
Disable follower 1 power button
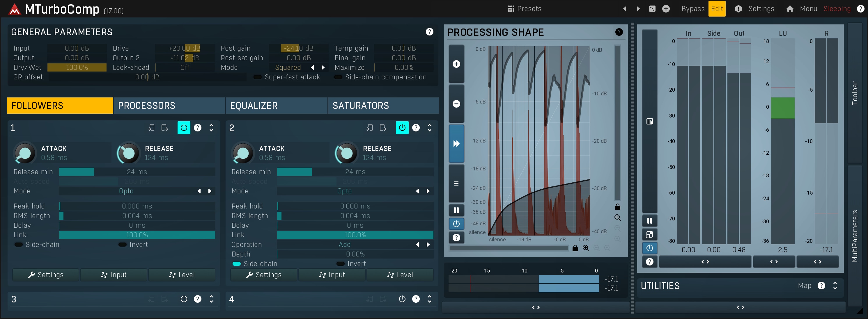point(184,128)
